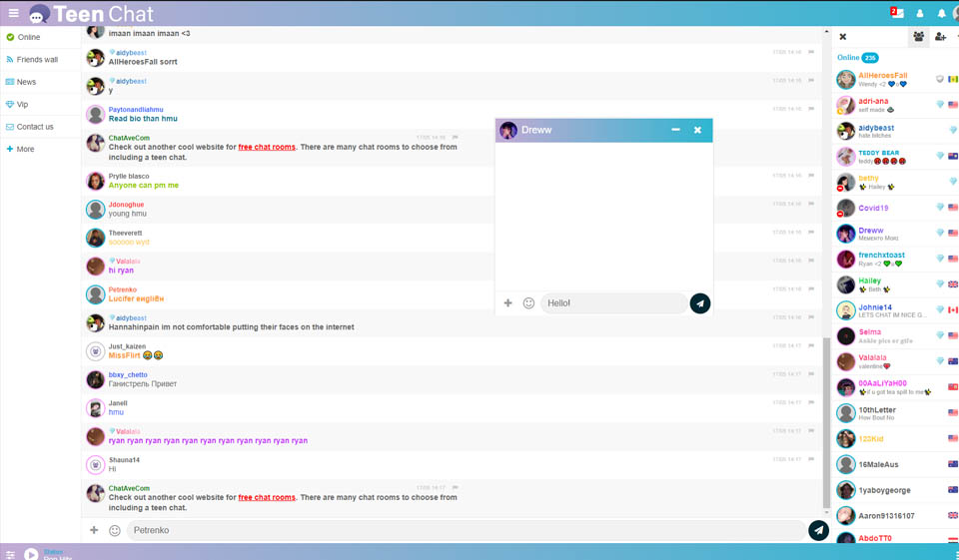Open the Vip page from the sidebar
Screen dimensions: 959x560
coord(22,104)
